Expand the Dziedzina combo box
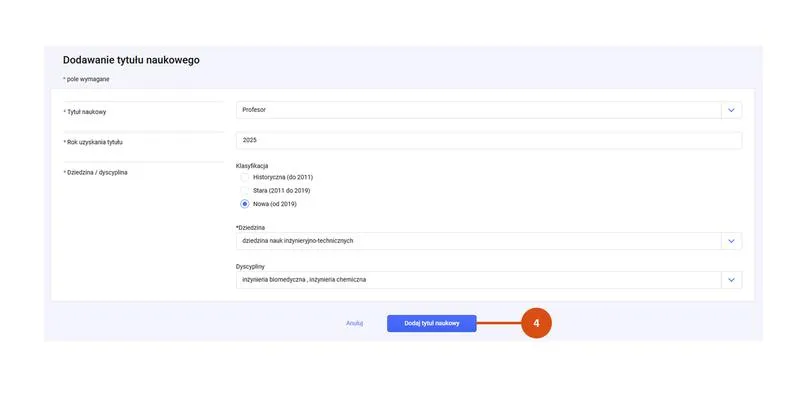This screenshot has width=800, height=393. pos(489,241)
